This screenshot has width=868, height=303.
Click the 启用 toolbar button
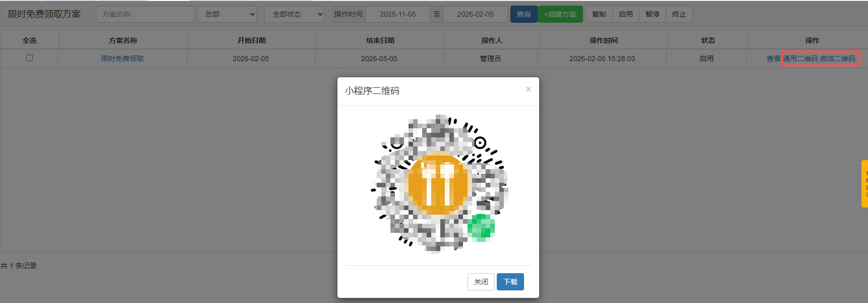click(x=626, y=14)
